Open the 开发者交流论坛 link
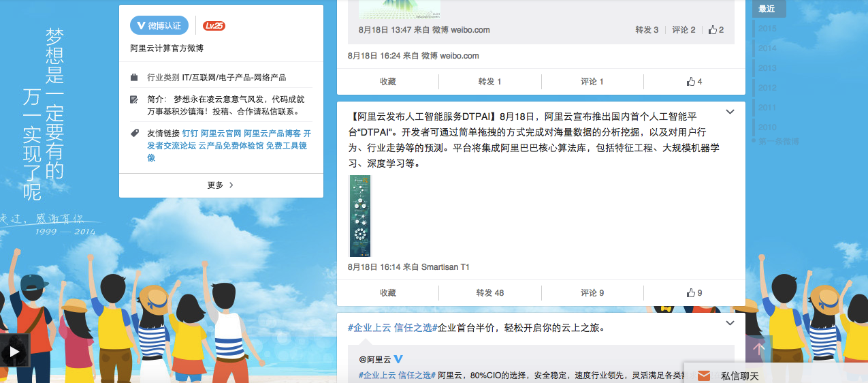The image size is (868, 383). click(x=172, y=146)
